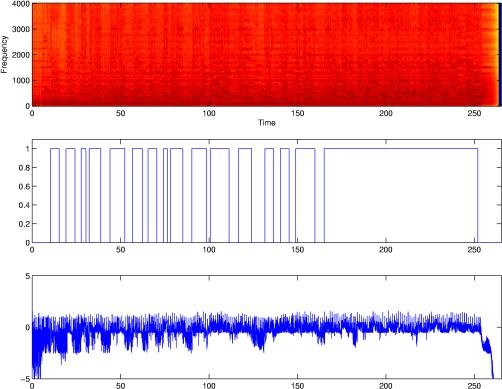Click the 200 tick under the binary plot
Screen dimensions: 502x389
coord(386,250)
